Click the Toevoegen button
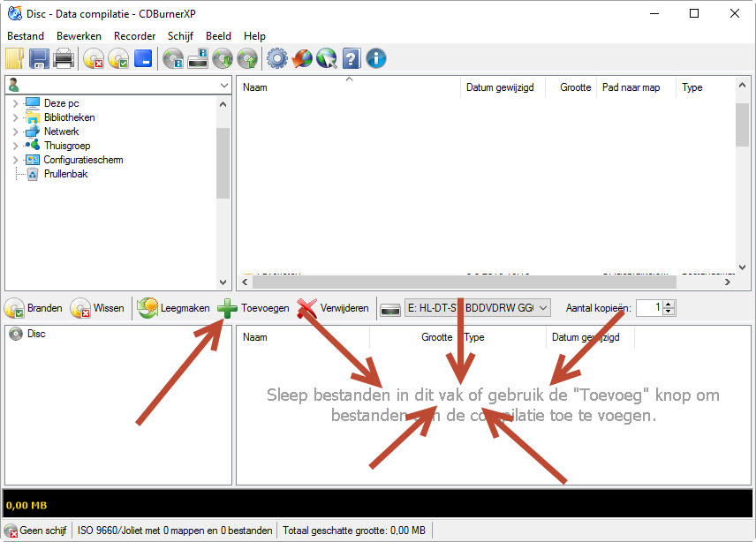Viewport: 756px width, 542px height. [253, 308]
